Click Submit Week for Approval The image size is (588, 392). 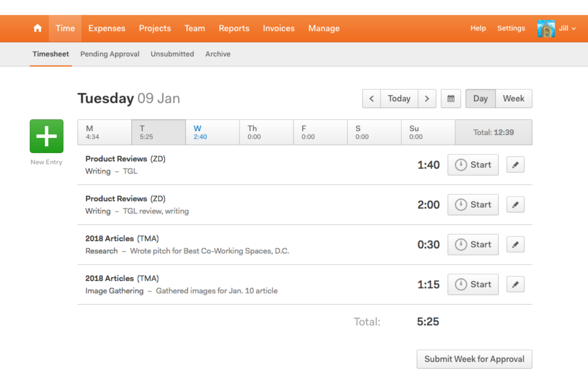click(x=474, y=359)
